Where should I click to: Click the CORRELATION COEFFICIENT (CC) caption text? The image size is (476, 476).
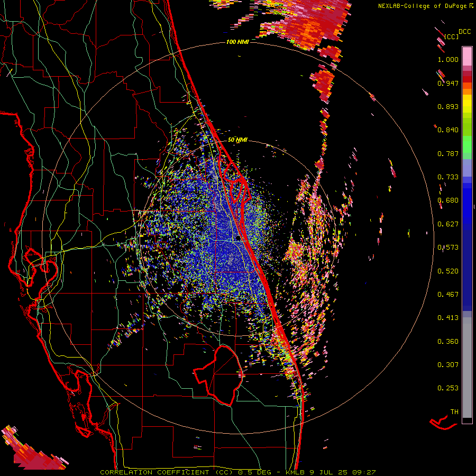(x=166, y=472)
